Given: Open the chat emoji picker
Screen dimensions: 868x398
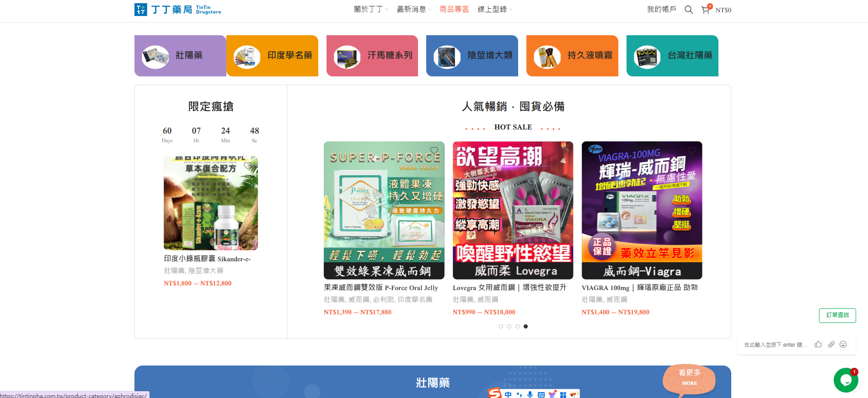Looking at the screenshot, I should click(843, 344).
